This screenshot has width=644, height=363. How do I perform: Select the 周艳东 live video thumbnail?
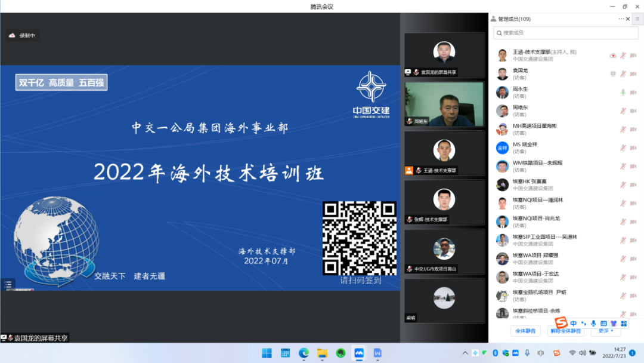(x=444, y=104)
